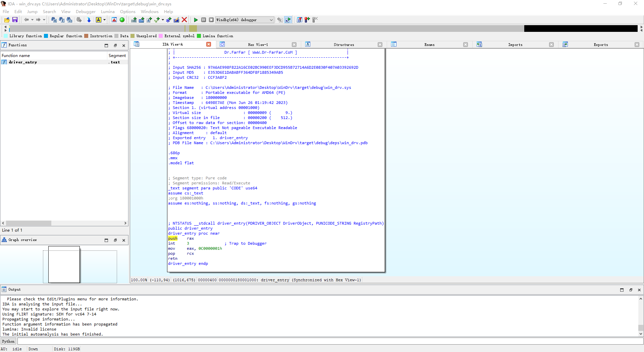Open the Options menu
This screenshot has width=644, height=352.
click(128, 11)
